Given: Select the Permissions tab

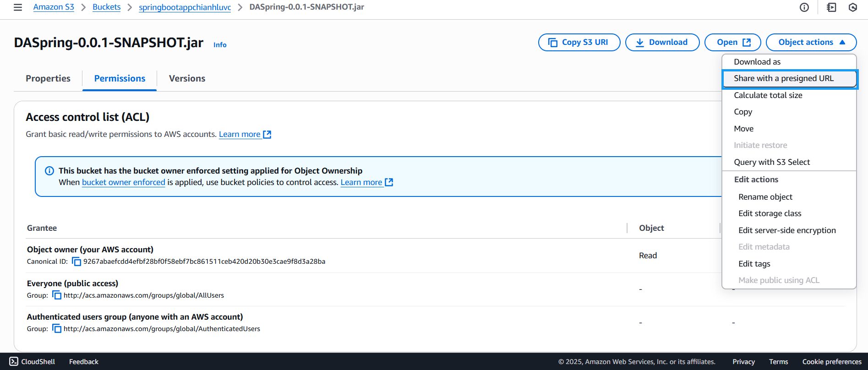Looking at the screenshot, I should point(120,78).
